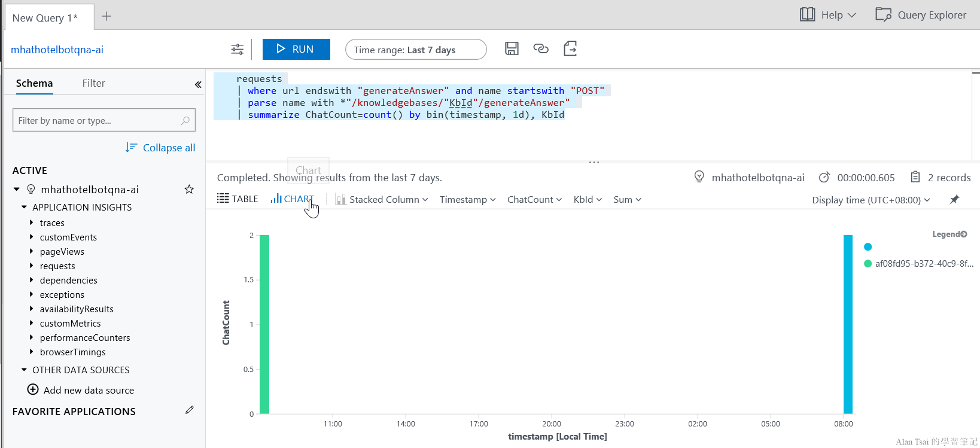This screenshot has width=980, height=448.
Task: Toggle green af08fd95 legend series
Action: [919, 263]
